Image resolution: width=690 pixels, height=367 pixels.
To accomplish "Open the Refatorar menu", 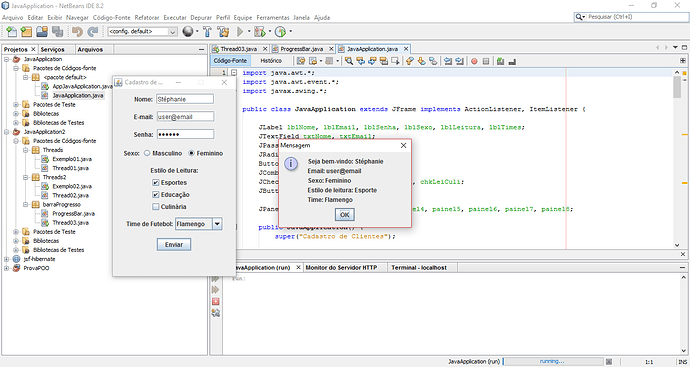I will pyautogui.click(x=147, y=18).
